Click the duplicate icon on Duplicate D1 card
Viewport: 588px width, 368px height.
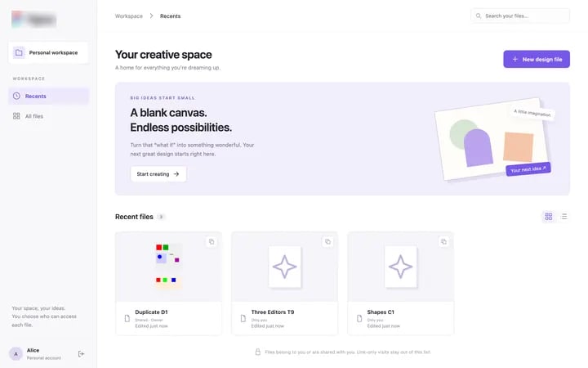(x=212, y=241)
